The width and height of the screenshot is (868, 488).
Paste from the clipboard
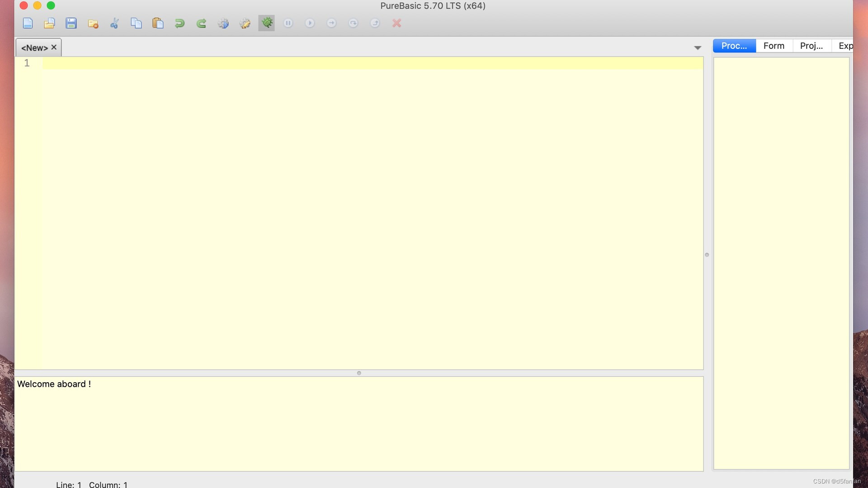(158, 23)
